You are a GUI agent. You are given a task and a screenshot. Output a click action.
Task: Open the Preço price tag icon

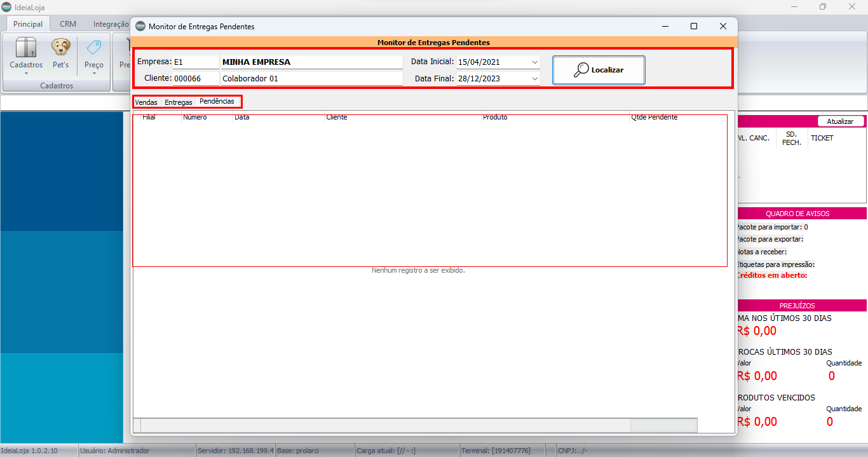tap(94, 48)
